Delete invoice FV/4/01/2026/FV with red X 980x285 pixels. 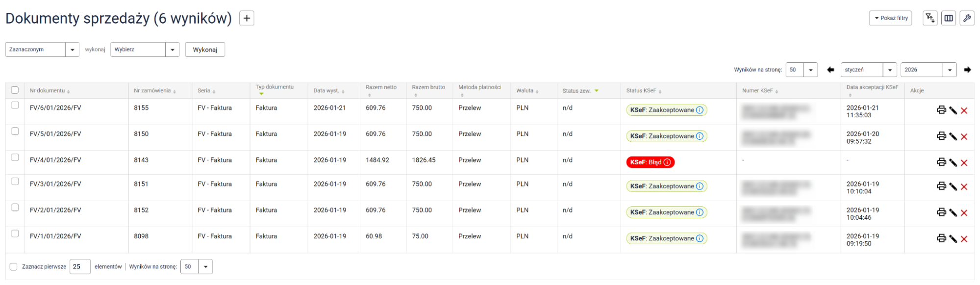tap(964, 163)
